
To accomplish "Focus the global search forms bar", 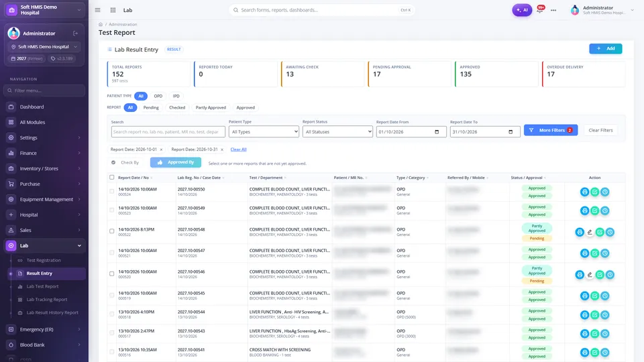I will tap(321, 10).
